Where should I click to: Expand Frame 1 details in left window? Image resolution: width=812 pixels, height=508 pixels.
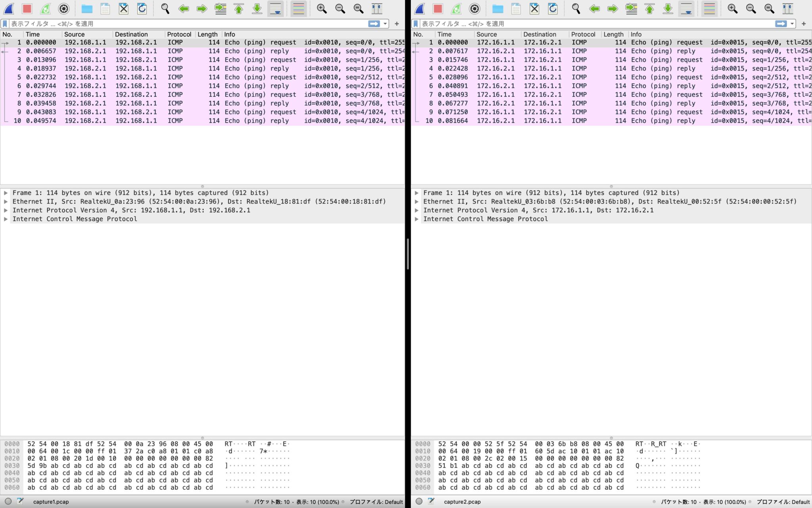(x=6, y=193)
